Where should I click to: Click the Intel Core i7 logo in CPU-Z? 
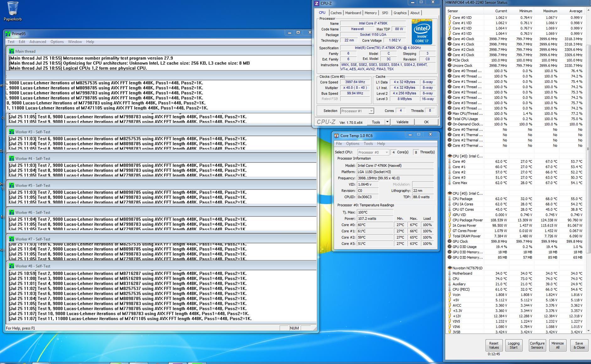click(422, 32)
